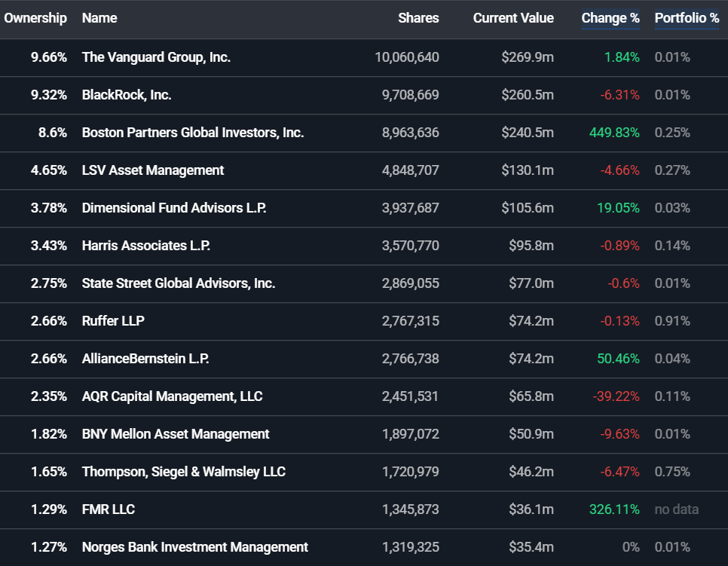Screen dimensions: 728x566
Task: Click the $260.5m current value
Action: click(x=528, y=95)
